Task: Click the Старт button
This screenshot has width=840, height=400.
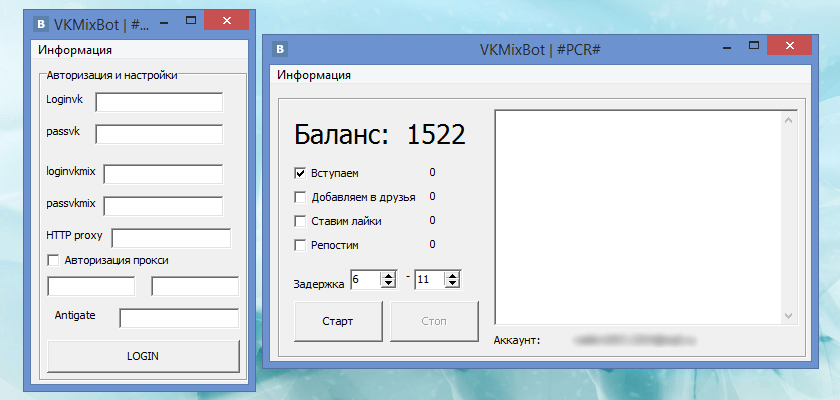Action: coord(338,321)
